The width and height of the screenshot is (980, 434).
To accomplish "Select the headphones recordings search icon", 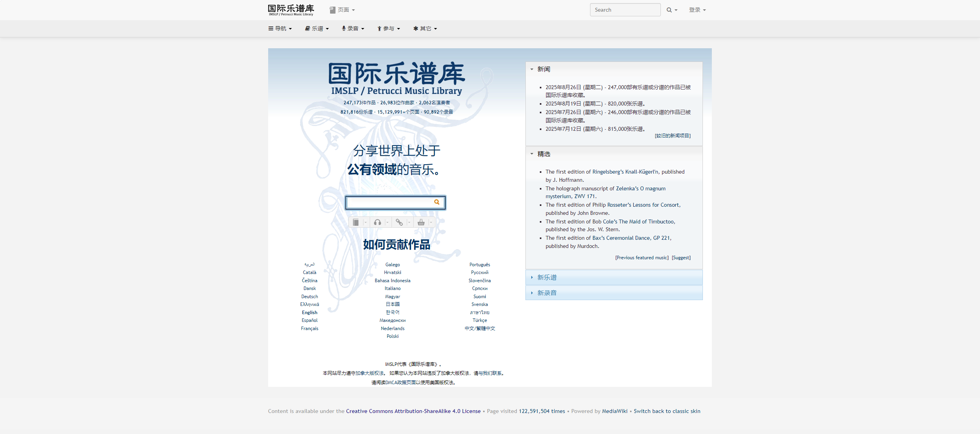I will point(377,222).
